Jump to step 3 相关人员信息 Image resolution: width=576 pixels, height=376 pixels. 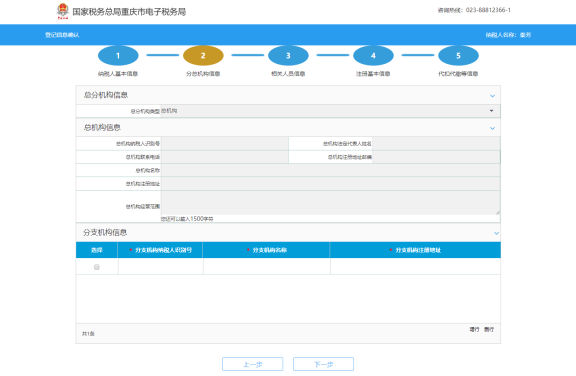pos(288,55)
